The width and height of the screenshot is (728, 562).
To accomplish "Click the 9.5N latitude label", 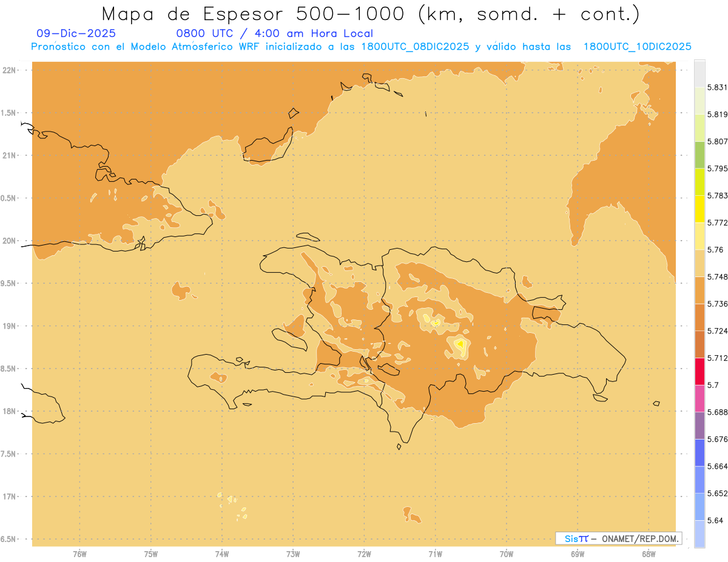I will 8,283.
